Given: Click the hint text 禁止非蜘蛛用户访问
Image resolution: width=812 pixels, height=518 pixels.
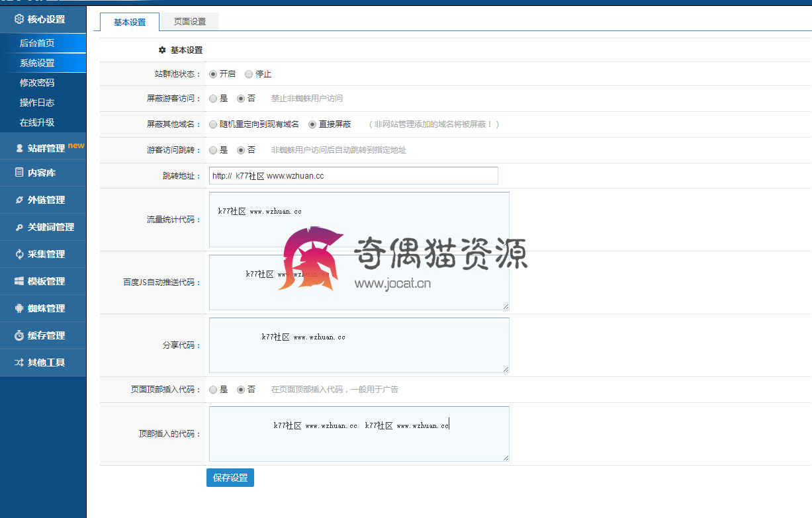Looking at the screenshot, I should [x=307, y=99].
